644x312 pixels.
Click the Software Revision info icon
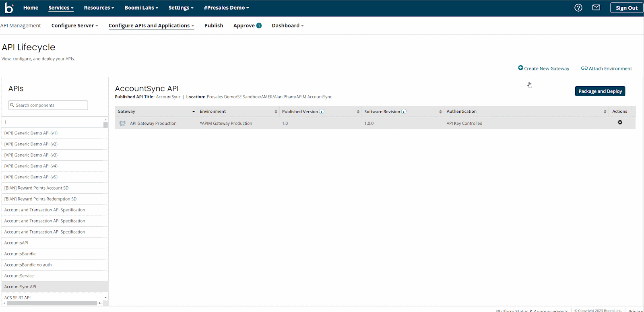pos(404,112)
